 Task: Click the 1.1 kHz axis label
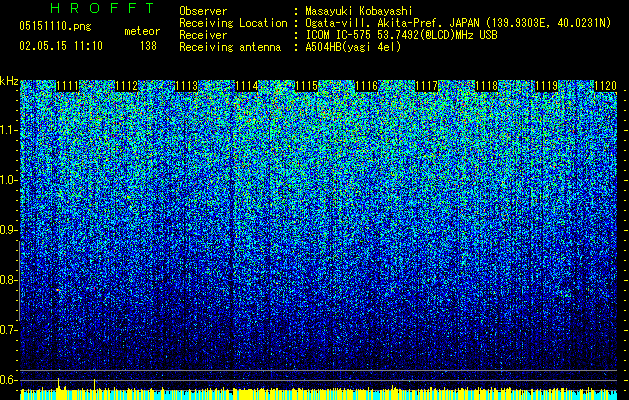pyautogui.click(x=8, y=130)
